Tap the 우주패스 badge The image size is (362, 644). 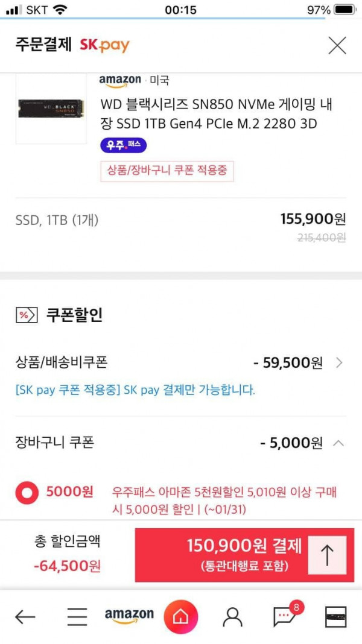123,145
